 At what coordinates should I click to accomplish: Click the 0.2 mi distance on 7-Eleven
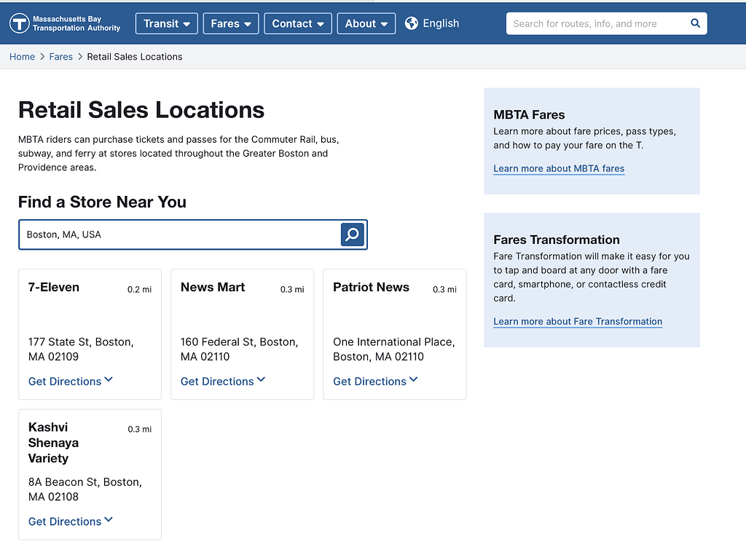[x=139, y=289]
